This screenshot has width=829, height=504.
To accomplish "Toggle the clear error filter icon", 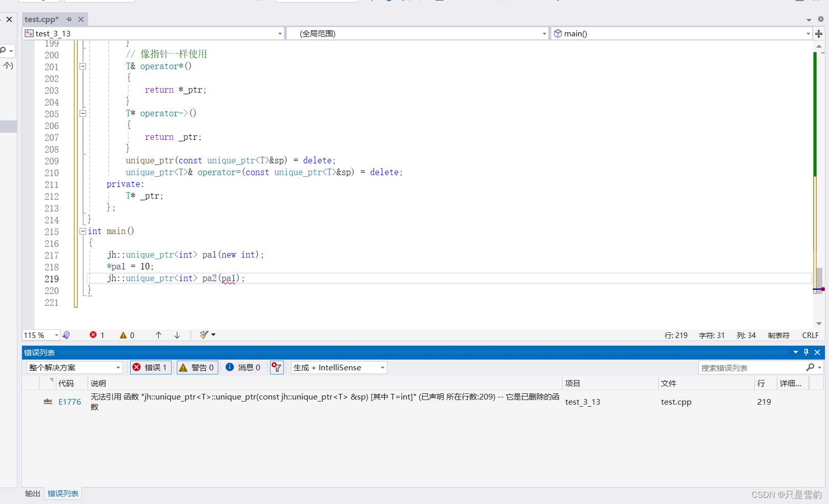I will tap(277, 368).
